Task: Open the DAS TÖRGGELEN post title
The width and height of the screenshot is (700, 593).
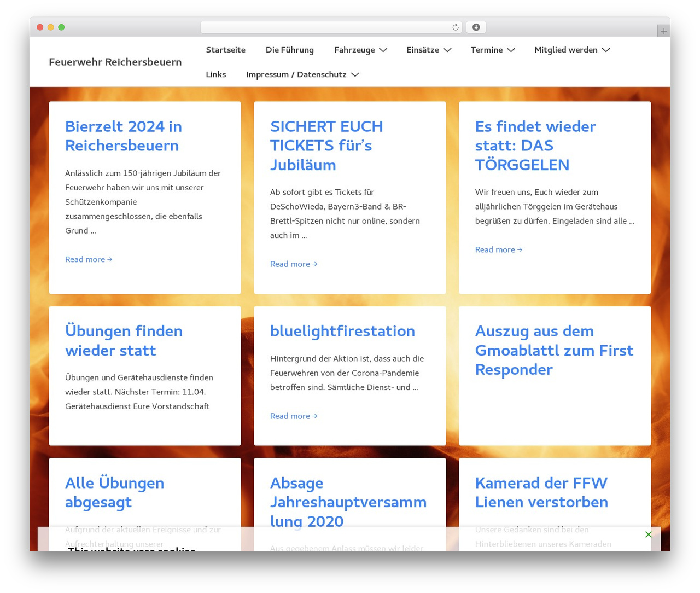Action: point(535,146)
